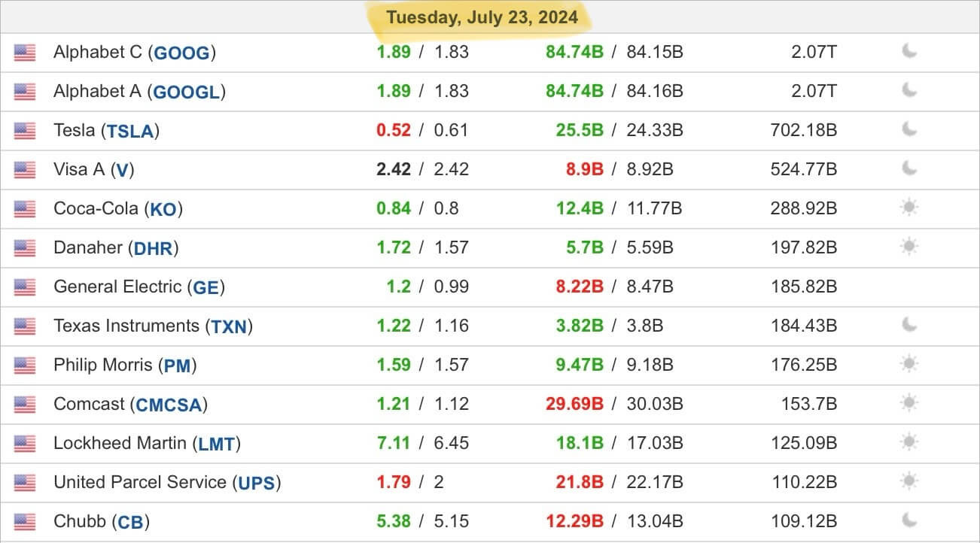980x543 pixels.
Task: Click the pre-market sun icon for Coca-Cola
Action: [x=909, y=208]
